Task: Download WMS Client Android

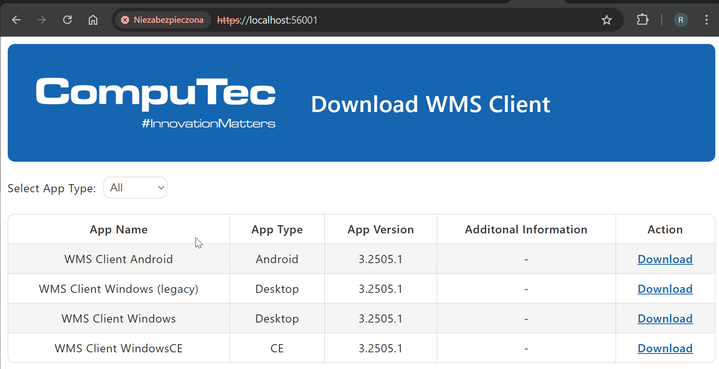Action: 665,259
